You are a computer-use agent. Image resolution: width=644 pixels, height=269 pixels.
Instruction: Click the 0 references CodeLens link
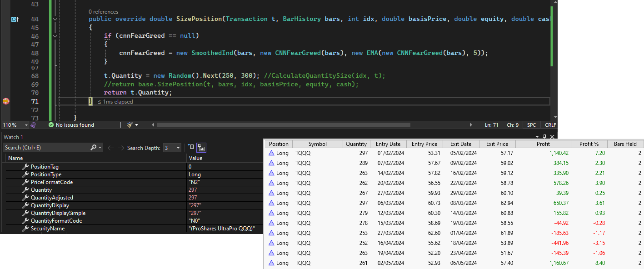[103, 11]
